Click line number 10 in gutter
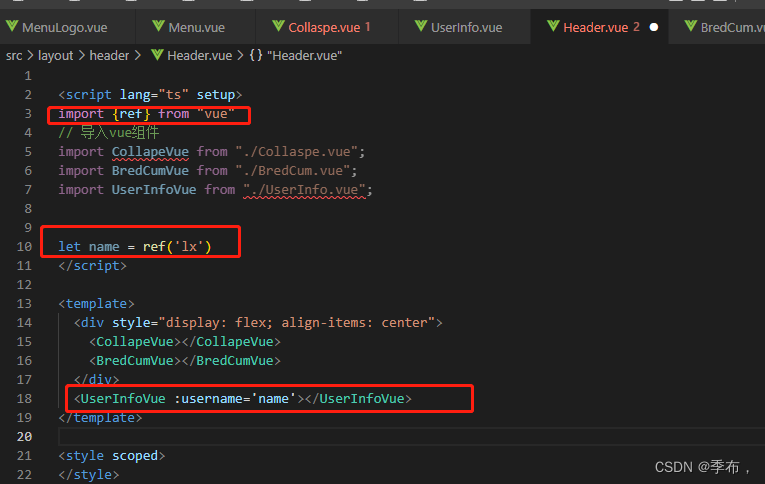The height and width of the screenshot is (484, 765). coord(24,246)
